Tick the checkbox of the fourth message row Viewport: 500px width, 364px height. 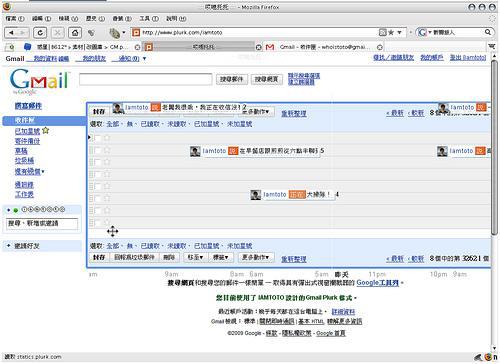point(98,174)
